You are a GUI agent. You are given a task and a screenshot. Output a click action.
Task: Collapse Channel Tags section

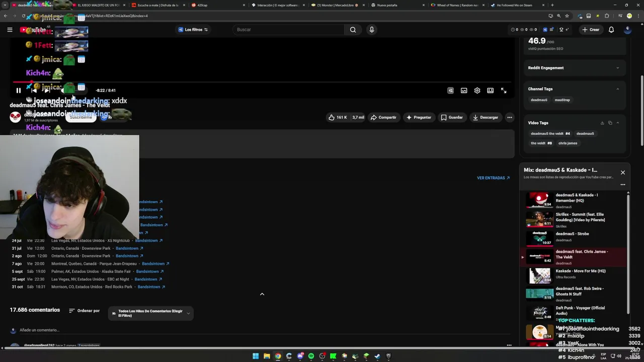[x=617, y=89]
